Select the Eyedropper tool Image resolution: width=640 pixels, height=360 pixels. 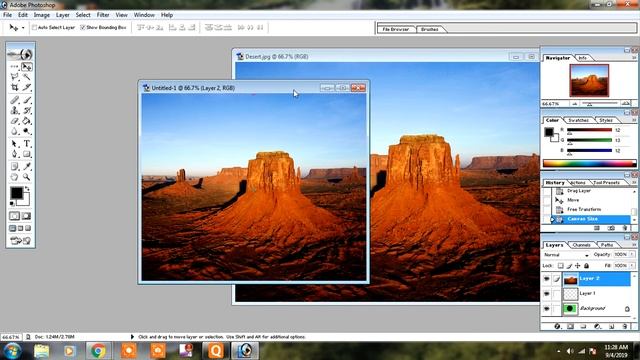(27, 167)
